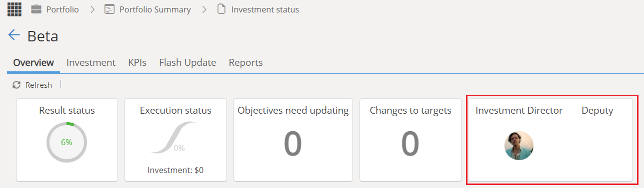Open the Changes to targets card

(410, 140)
